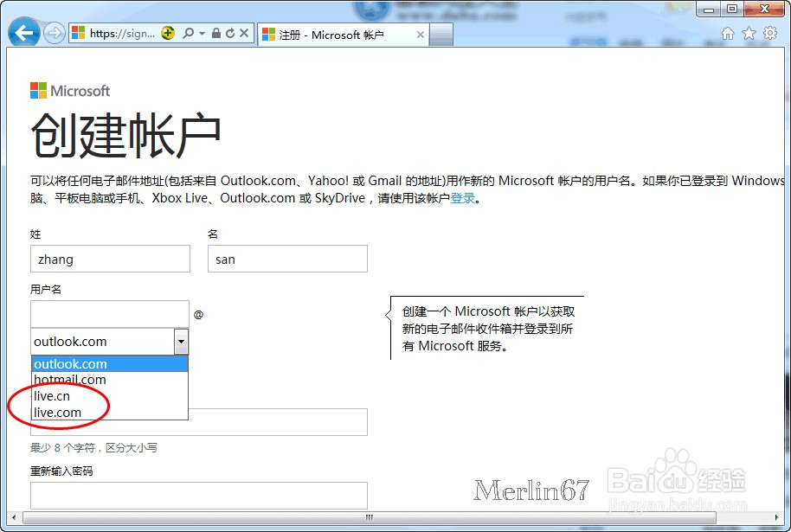Viewport: 791px width, 532px height.
Task: Click the https://sign... address field
Action: pos(122,33)
